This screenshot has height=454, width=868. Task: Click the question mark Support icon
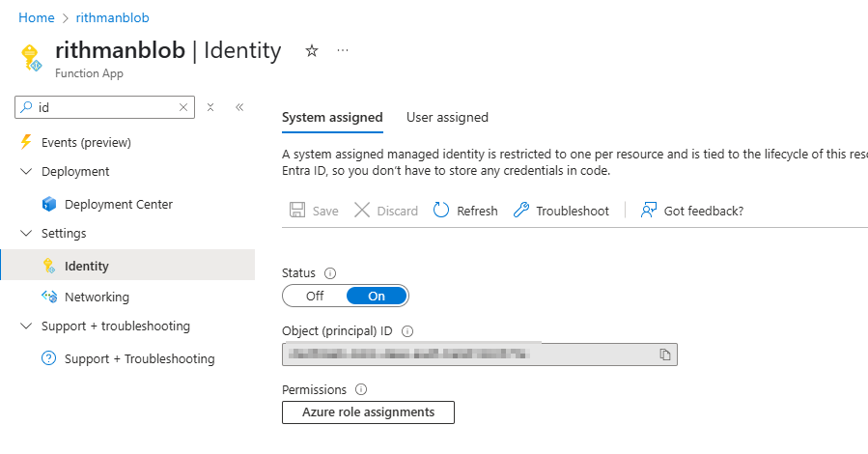pos(48,358)
